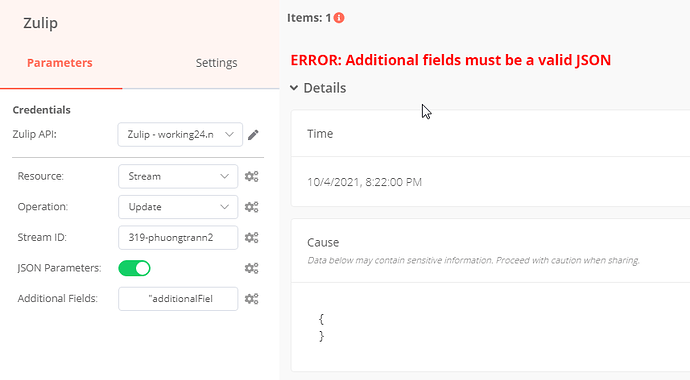
Task: Switch to the Settings tab
Action: click(217, 63)
